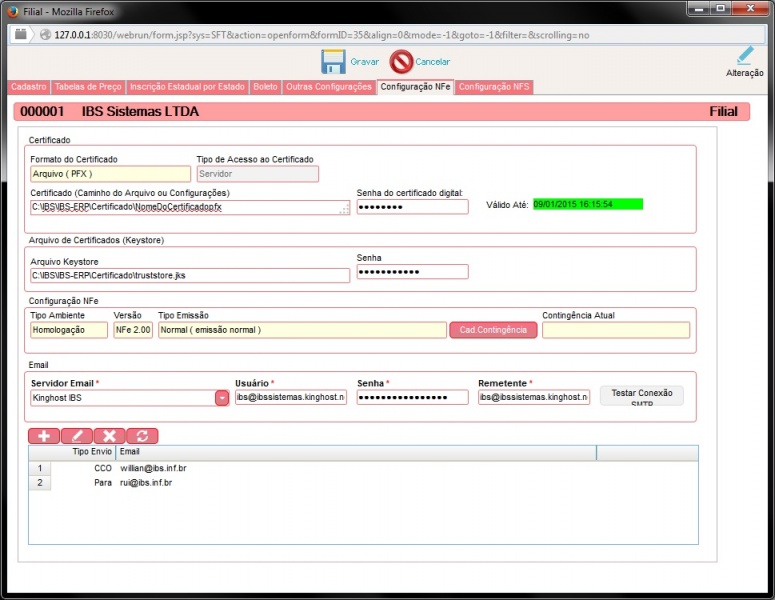Screen dimensions: 775x600
Task: Click the red Cancelar prohibition icon
Action: [x=401, y=62]
